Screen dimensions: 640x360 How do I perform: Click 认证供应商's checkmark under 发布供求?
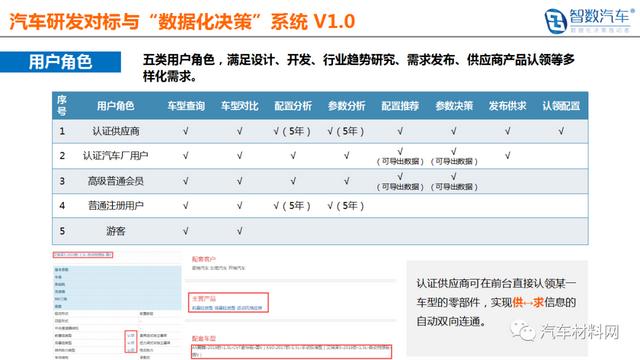pos(507,131)
